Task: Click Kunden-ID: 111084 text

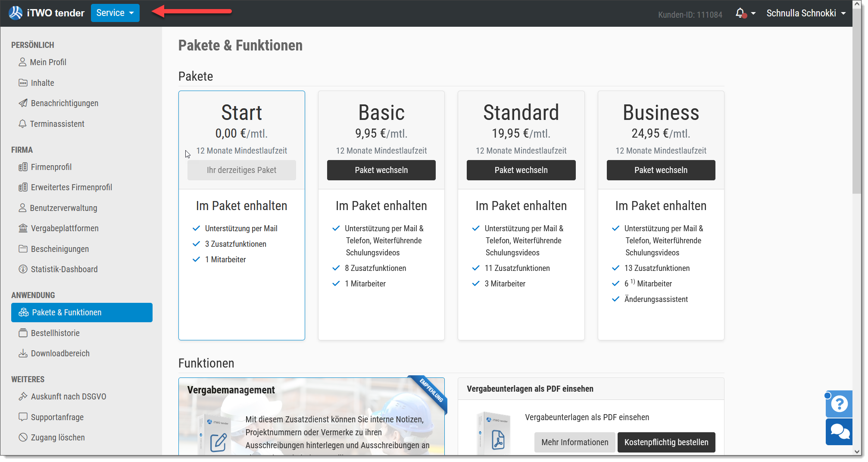Action: pos(690,15)
